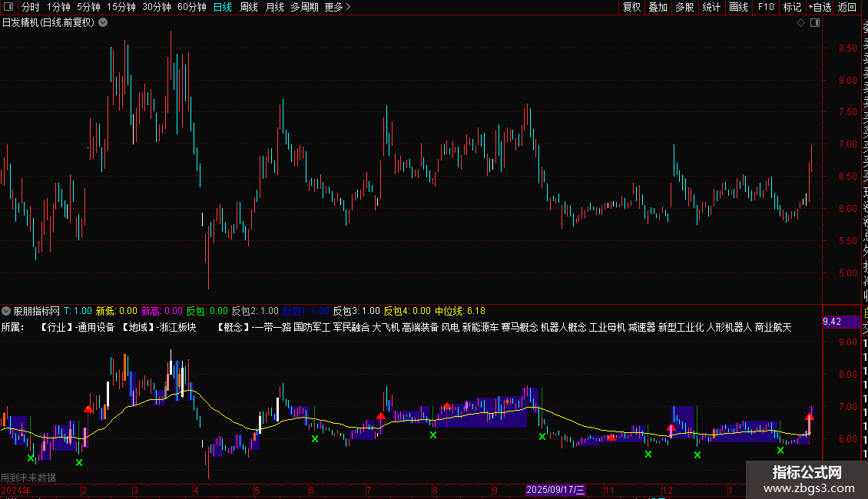Open the 多股 multi-stock view
Image resolution: width=868 pixels, height=499 pixels.
point(684,7)
